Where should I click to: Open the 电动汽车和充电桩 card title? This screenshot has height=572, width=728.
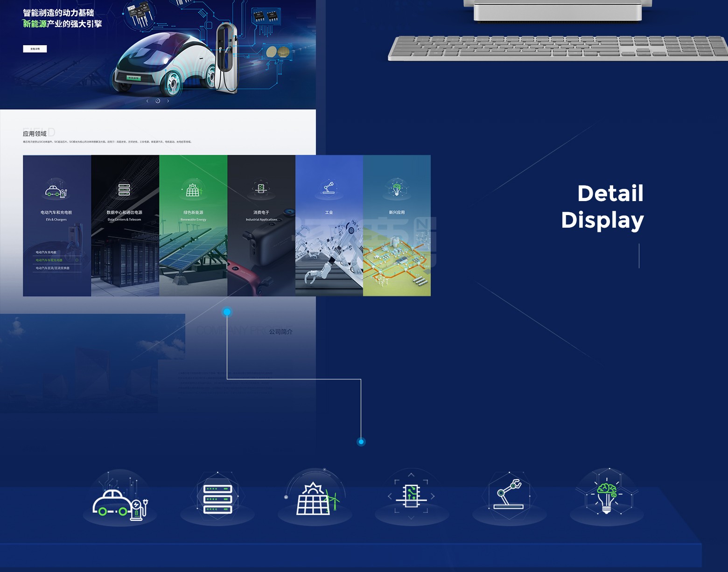click(56, 212)
